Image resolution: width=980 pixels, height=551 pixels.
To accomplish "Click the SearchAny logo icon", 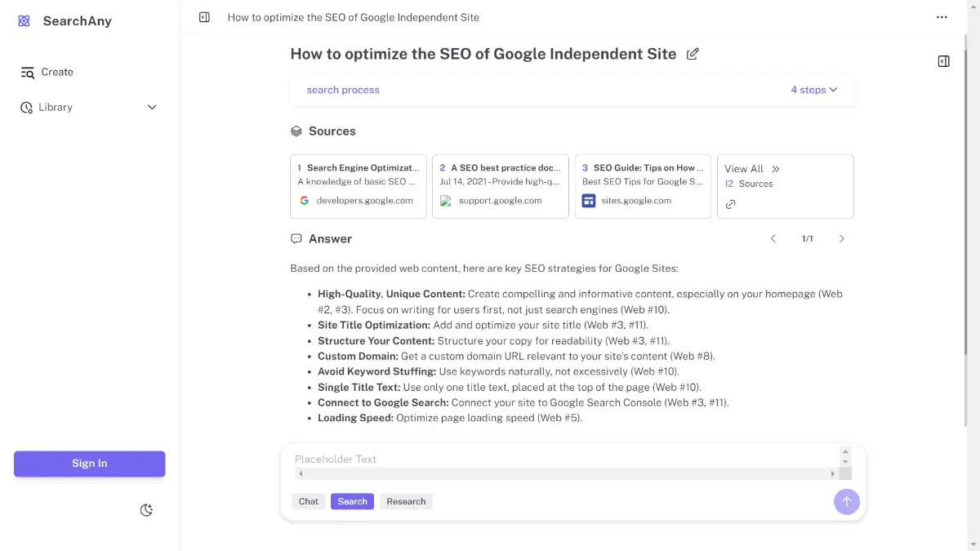I will point(24,21).
